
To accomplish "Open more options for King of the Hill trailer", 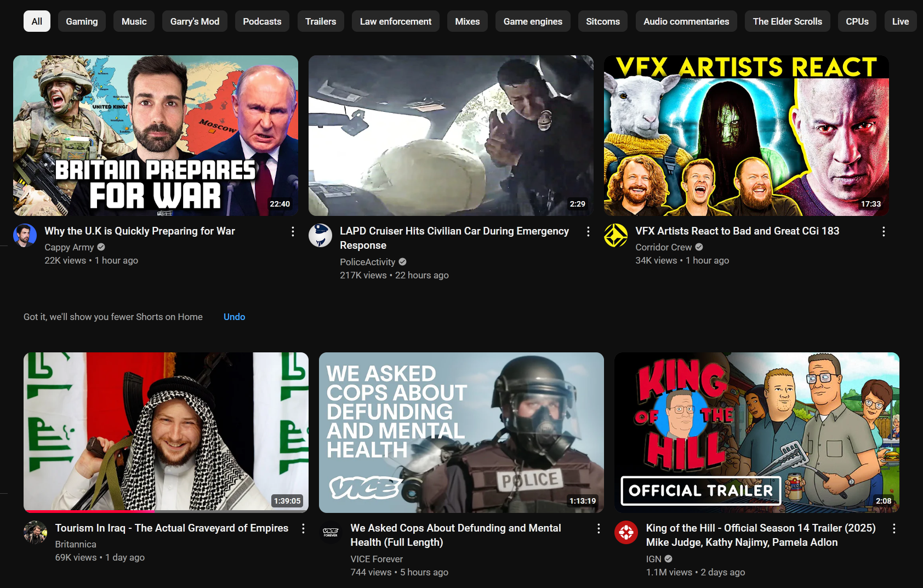I will pyautogui.click(x=894, y=528).
